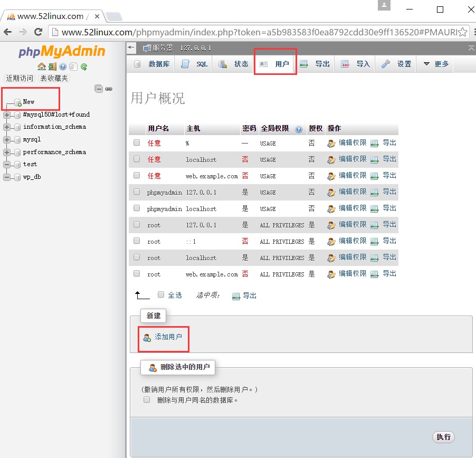
Task: Click the edit privileges icon for root localhost
Action: pos(331,258)
